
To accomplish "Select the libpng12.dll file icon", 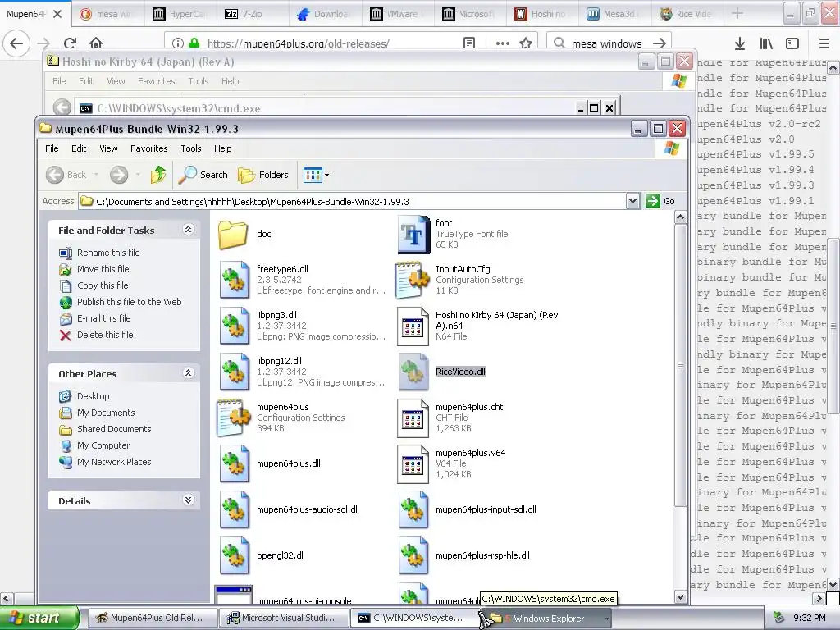I will pos(234,372).
